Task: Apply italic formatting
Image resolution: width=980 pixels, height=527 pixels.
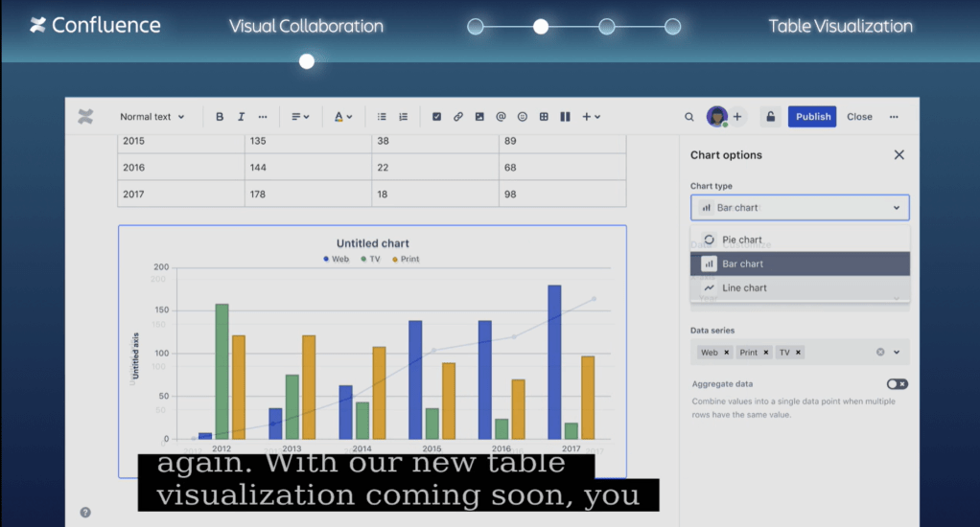Action: [241, 117]
